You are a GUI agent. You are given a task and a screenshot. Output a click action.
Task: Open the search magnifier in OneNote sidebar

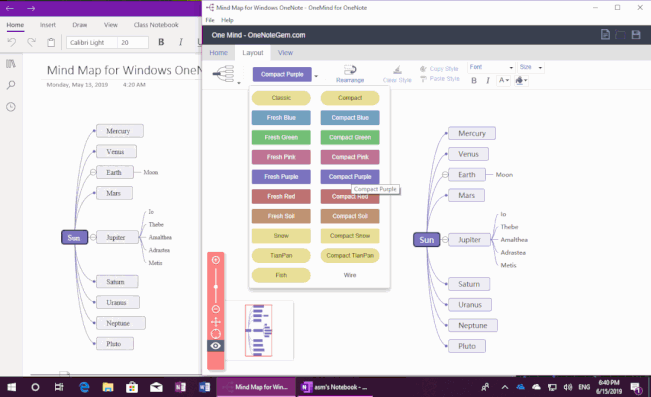(x=11, y=85)
